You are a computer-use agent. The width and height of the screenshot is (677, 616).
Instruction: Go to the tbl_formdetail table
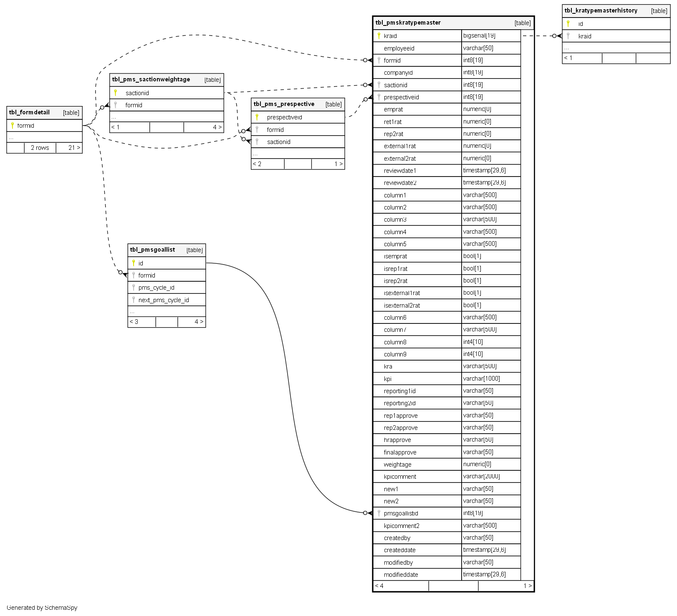point(29,113)
